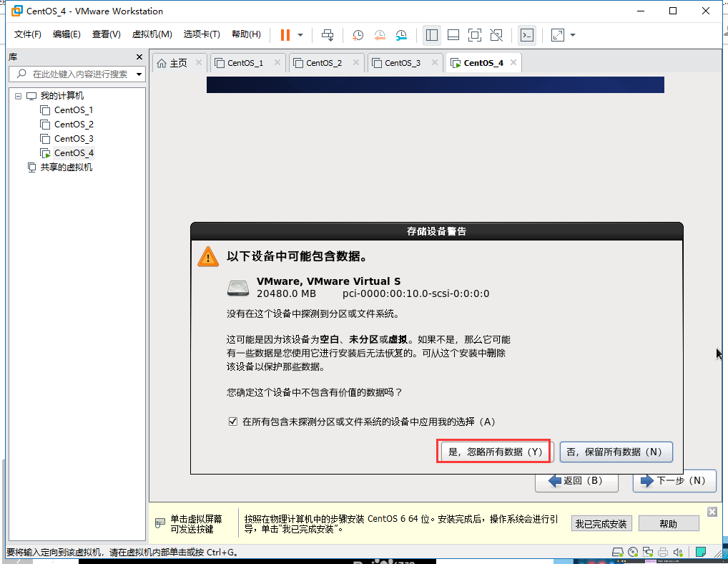Viewport: 728px width, 564px height.
Task: Click the send Ctrl+Alt+Del toolbar icon
Action: [x=328, y=35]
